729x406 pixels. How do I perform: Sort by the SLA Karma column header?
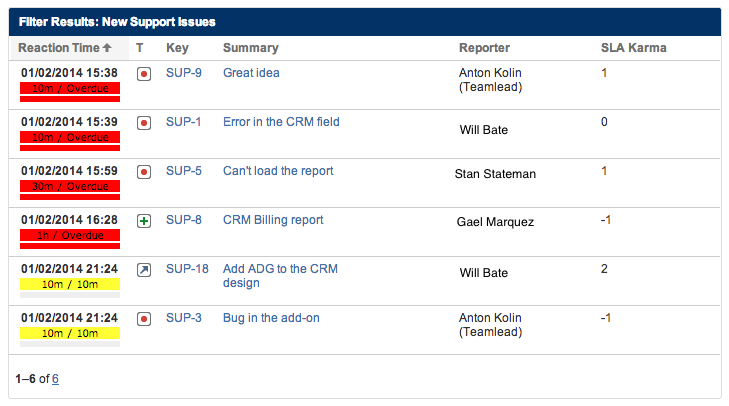click(x=633, y=48)
